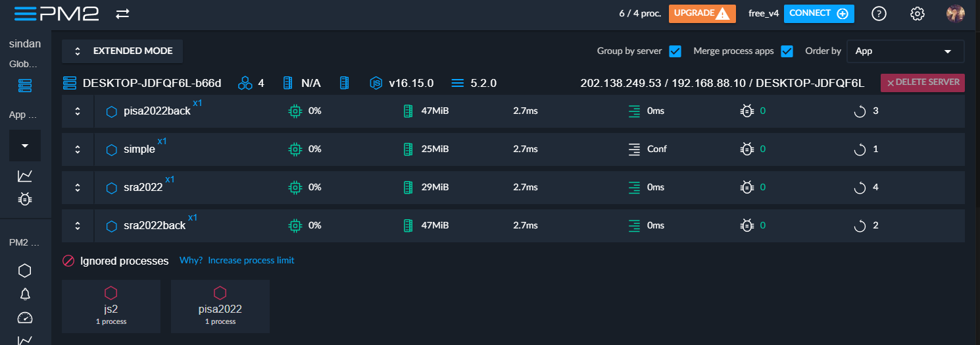The height and width of the screenshot is (345, 980).
Task: Click the restart icon in simple row
Action: (x=860, y=149)
